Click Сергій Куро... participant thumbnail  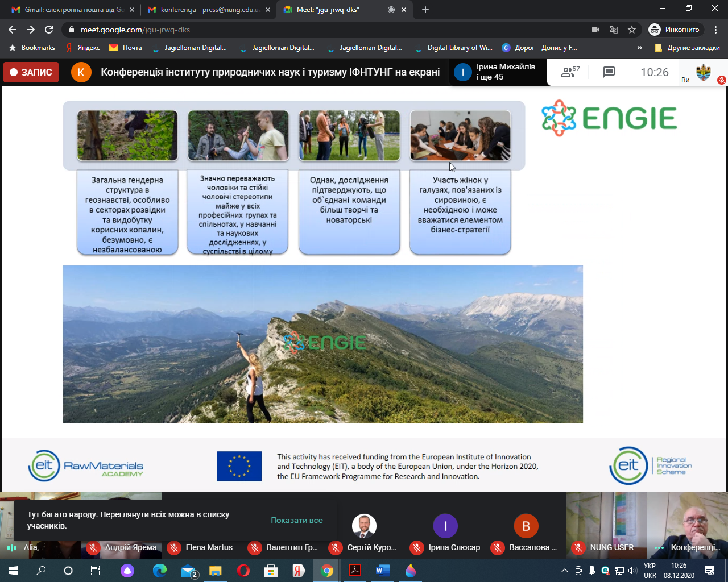click(364, 534)
